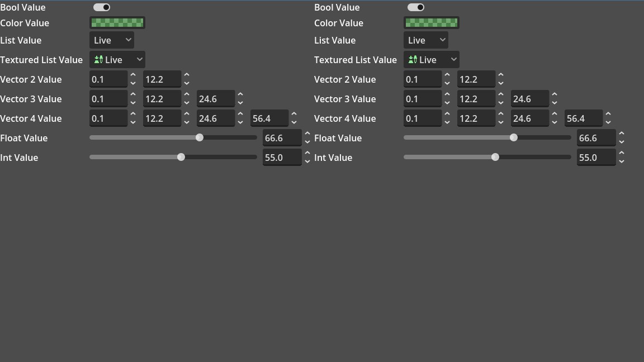Screen dimensions: 644x362
Task: Click the left Textured List Value label
Action: point(41,60)
